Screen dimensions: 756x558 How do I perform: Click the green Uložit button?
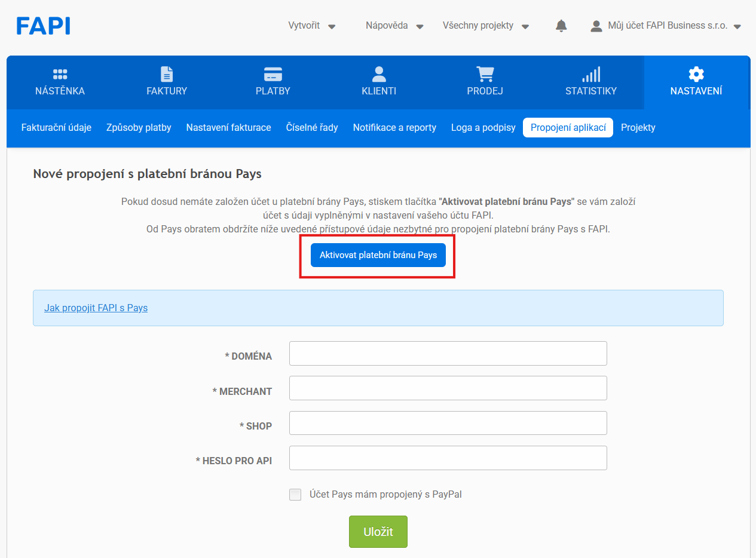[x=378, y=532]
